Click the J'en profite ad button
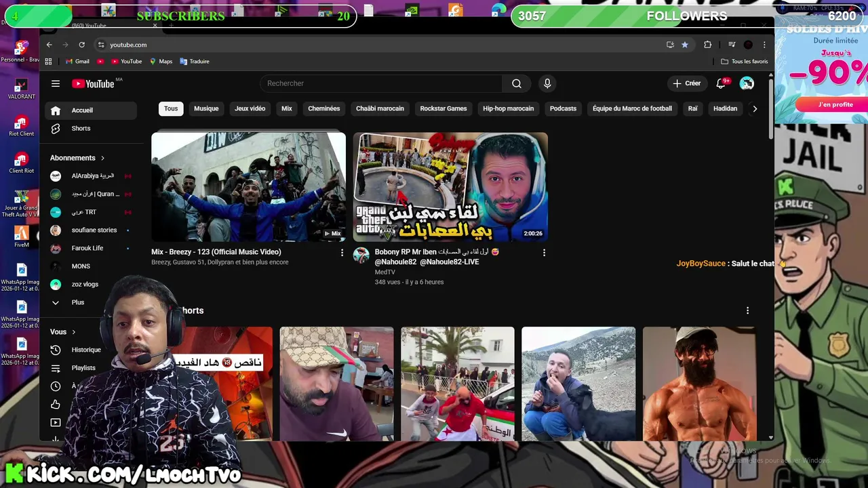Screen dimensions: 868x488 tap(835, 104)
